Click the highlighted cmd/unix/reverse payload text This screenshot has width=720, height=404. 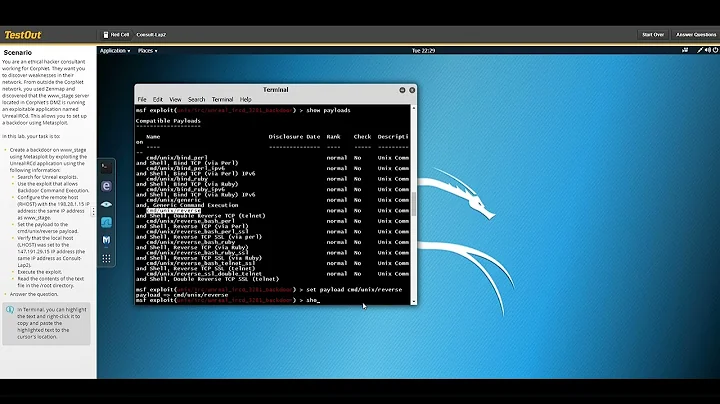coord(174,211)
